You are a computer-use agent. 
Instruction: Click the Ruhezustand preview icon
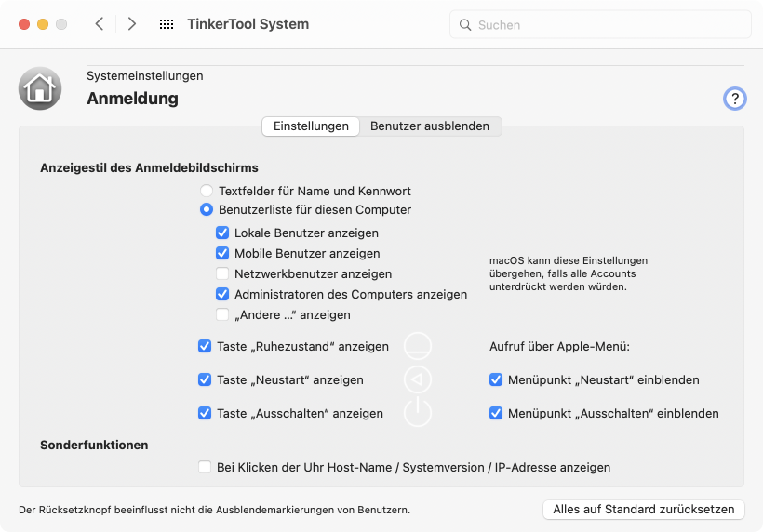coord(418,346)
